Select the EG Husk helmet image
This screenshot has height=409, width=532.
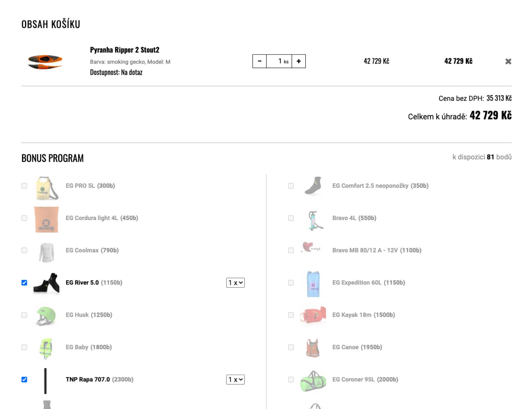coord(46,315)
